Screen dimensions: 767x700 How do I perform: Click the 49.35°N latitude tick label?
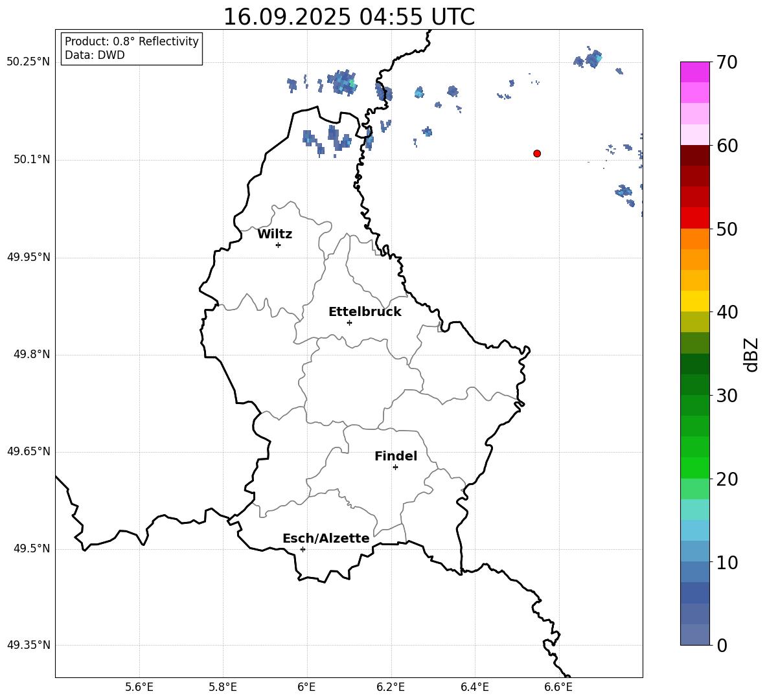29,645
